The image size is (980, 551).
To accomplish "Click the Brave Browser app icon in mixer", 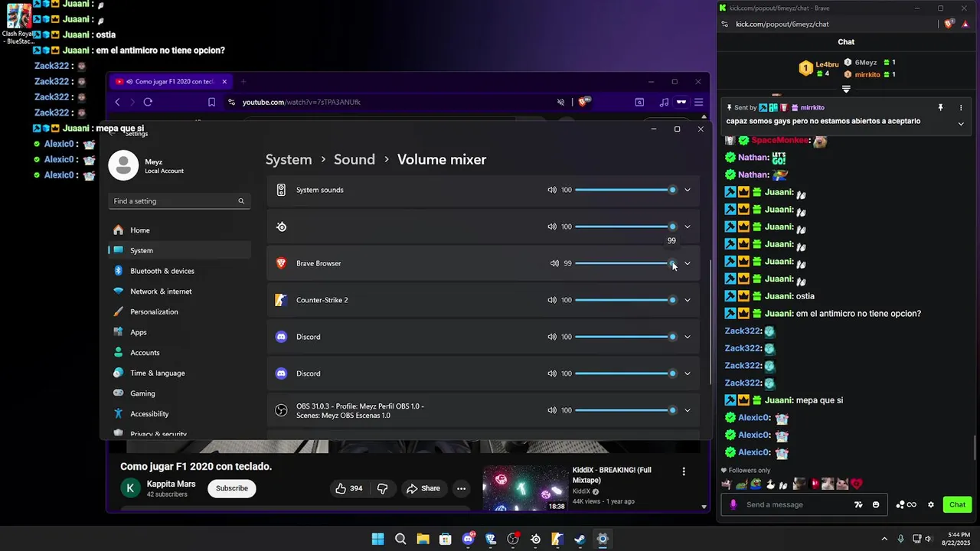I will tap(281, 263).
